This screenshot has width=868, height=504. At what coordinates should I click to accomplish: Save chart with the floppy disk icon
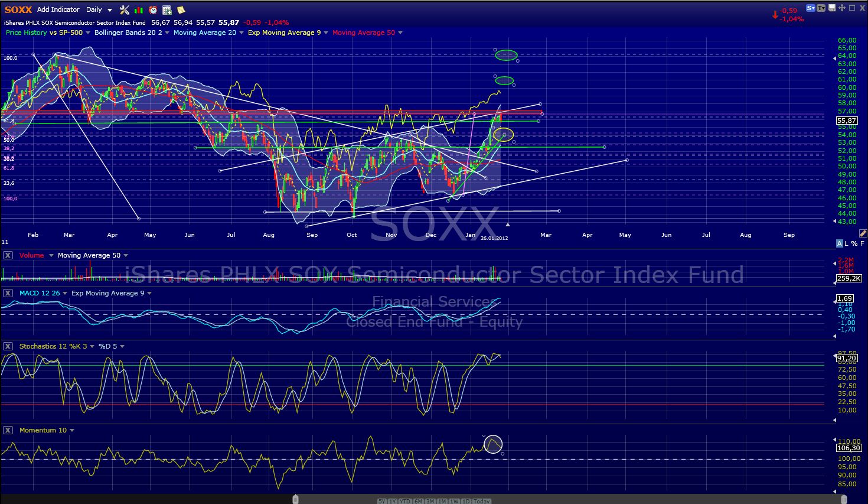click(831, 8)
